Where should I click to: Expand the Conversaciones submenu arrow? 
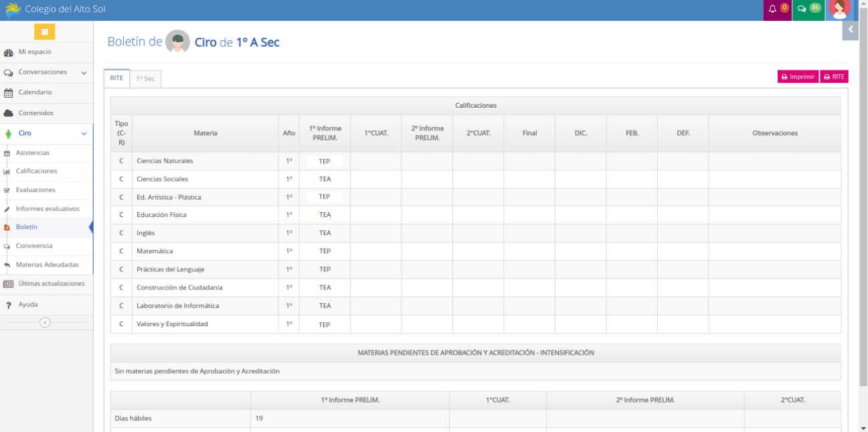coord(84,72)
